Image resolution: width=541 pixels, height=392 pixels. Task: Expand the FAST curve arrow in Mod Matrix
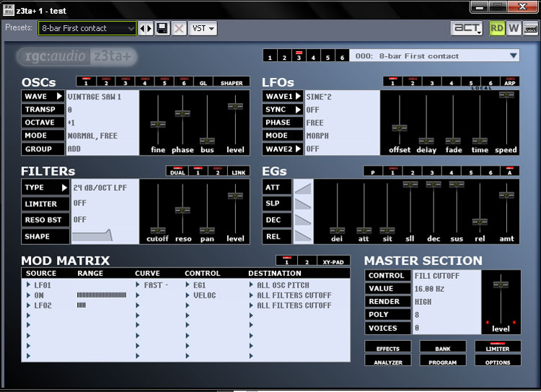pos(138,285)
